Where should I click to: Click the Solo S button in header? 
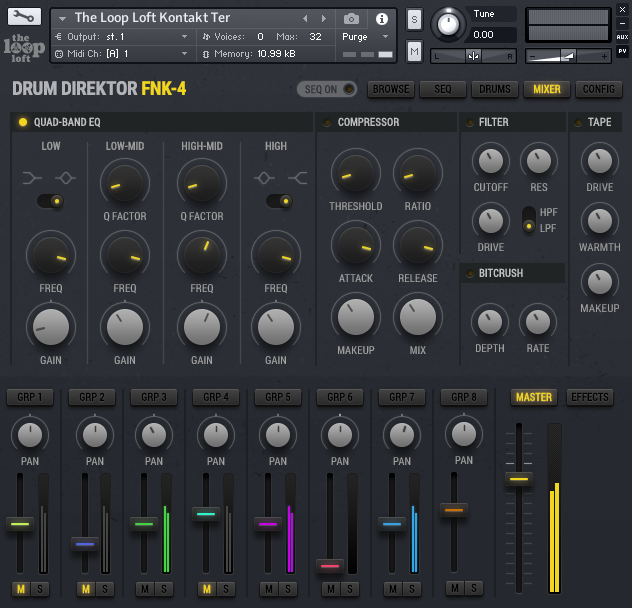coord(414,20)
